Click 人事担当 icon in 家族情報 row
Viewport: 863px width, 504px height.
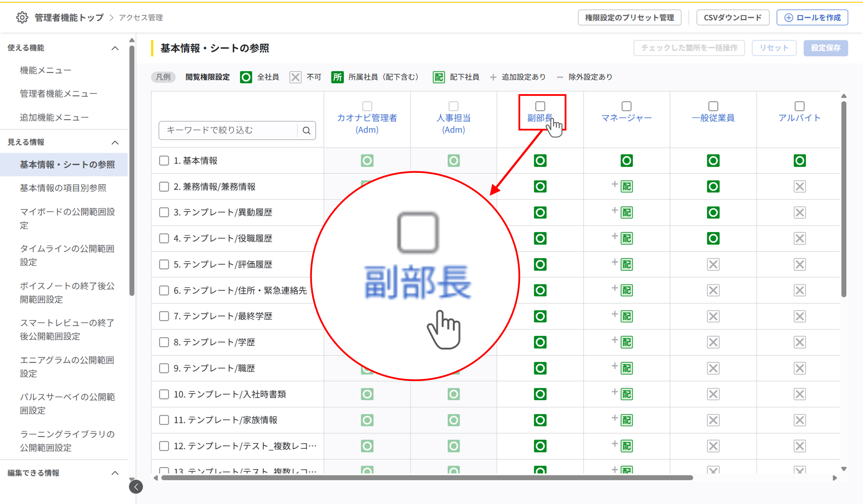coord(454,420)
